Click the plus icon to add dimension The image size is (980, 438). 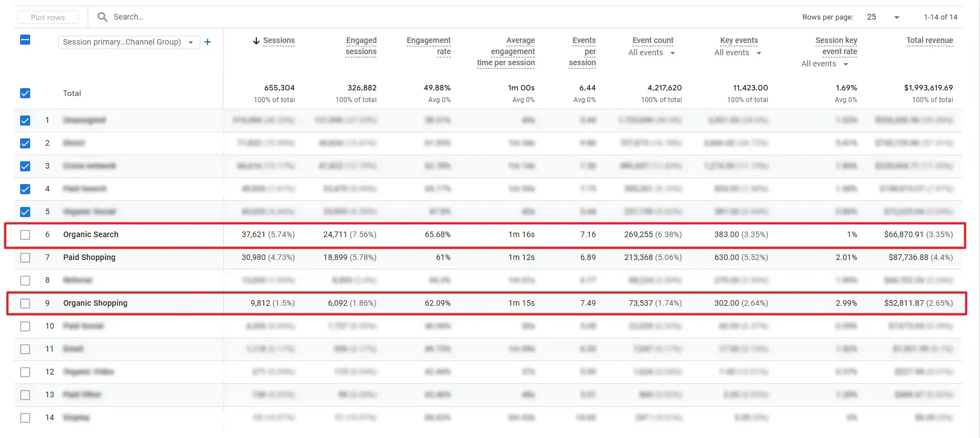(208, 42)
